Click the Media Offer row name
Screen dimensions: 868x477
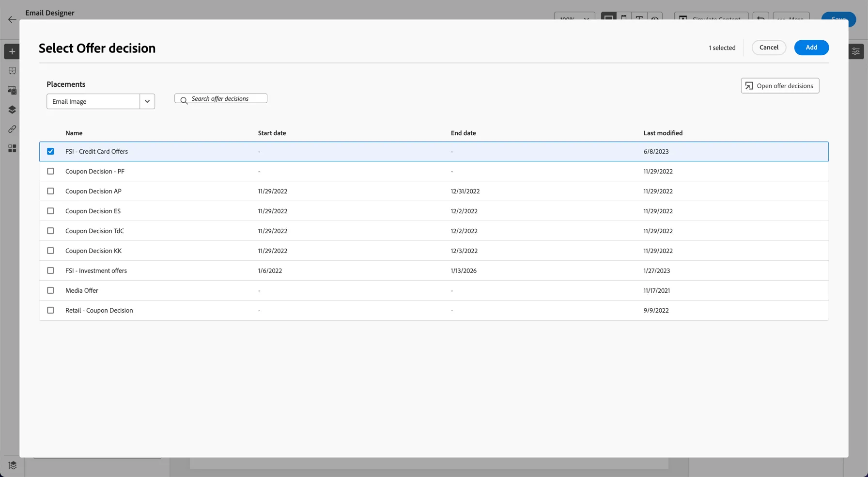(x=82, y=290)
